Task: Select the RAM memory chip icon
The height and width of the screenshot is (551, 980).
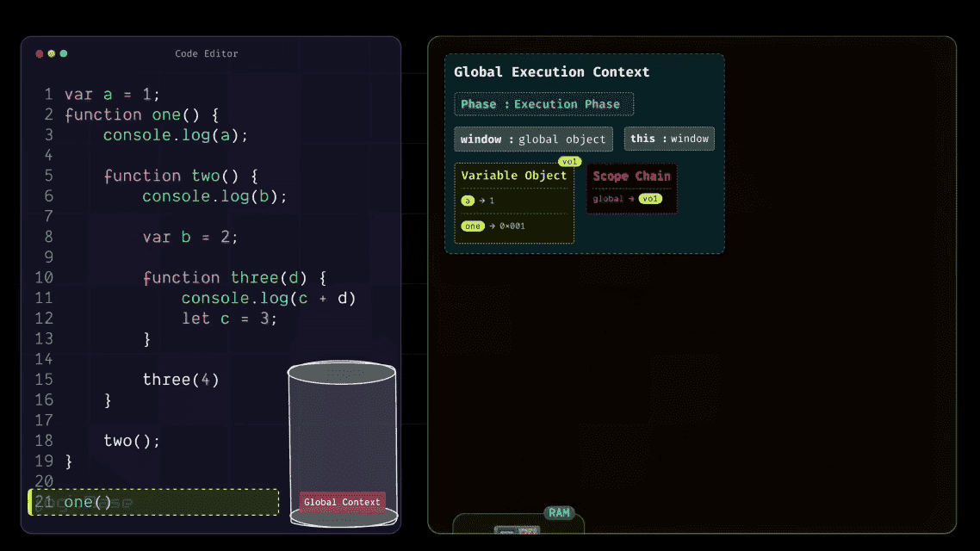Action: pyautogui.click(x=560, y=513)
